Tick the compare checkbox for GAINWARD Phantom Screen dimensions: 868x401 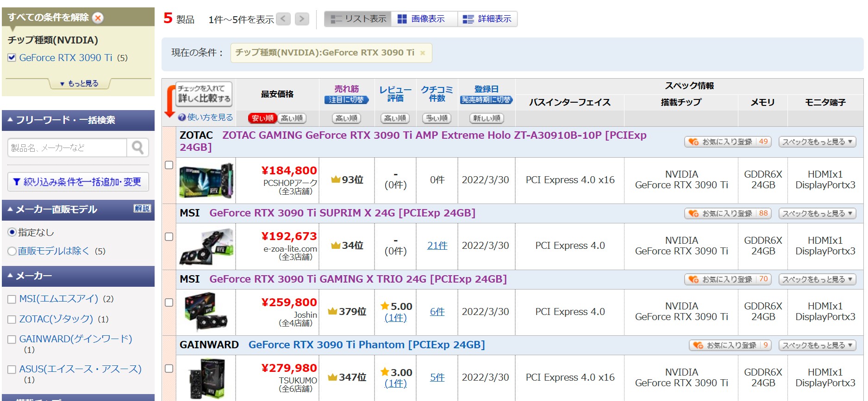[x=169, y=369]
